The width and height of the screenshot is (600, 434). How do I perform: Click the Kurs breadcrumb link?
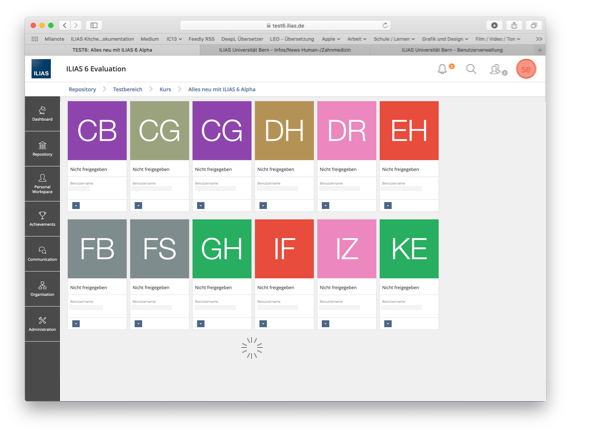[165, 89]
